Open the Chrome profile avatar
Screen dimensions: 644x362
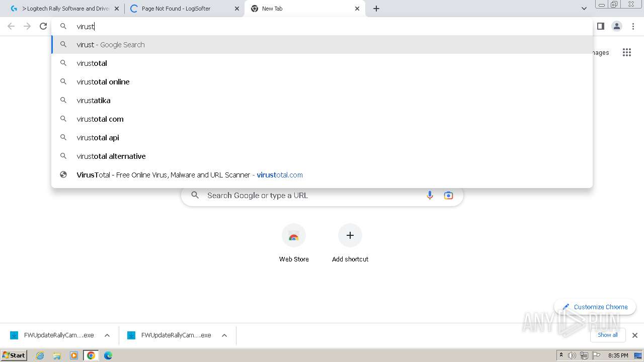617,26
